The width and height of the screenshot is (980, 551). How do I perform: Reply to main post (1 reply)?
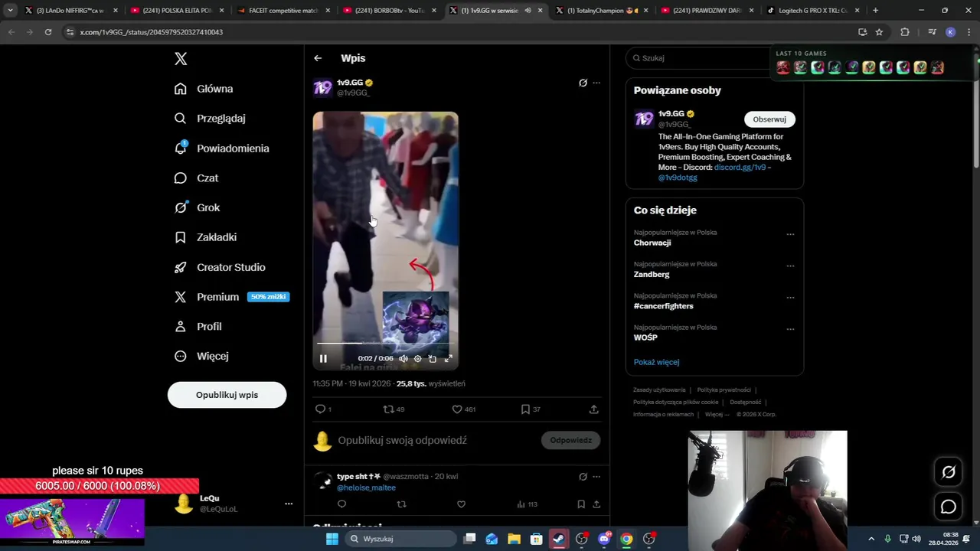coord(323,409)
